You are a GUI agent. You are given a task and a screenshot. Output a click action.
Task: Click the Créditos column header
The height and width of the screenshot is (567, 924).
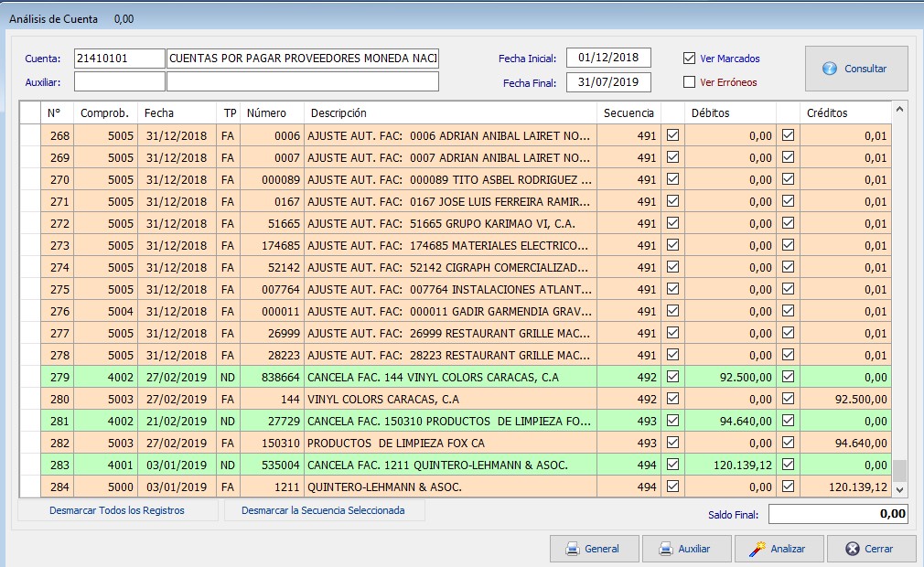point(845,113)
